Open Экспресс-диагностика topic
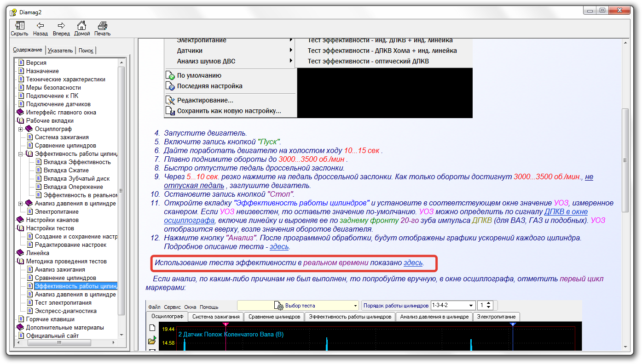 (66, 311)
